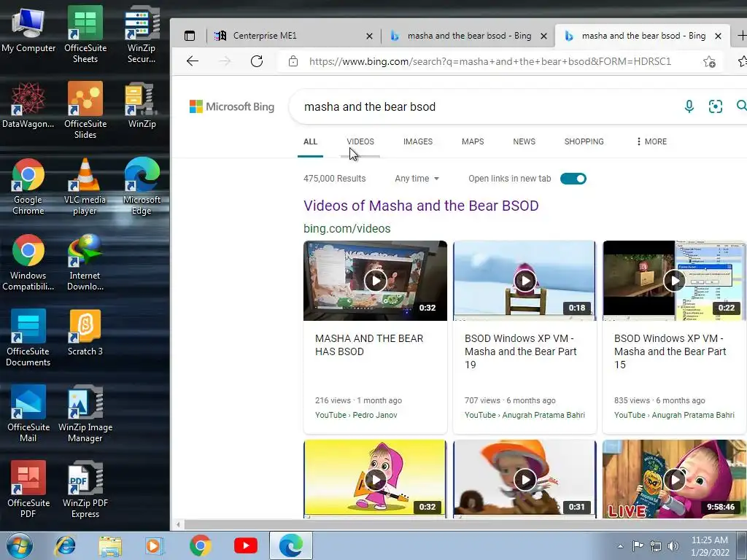This screenshot has width=747, height=560.
Task: Click the taskbar clock showing 11:25 AM
Action: pos(710,545)
